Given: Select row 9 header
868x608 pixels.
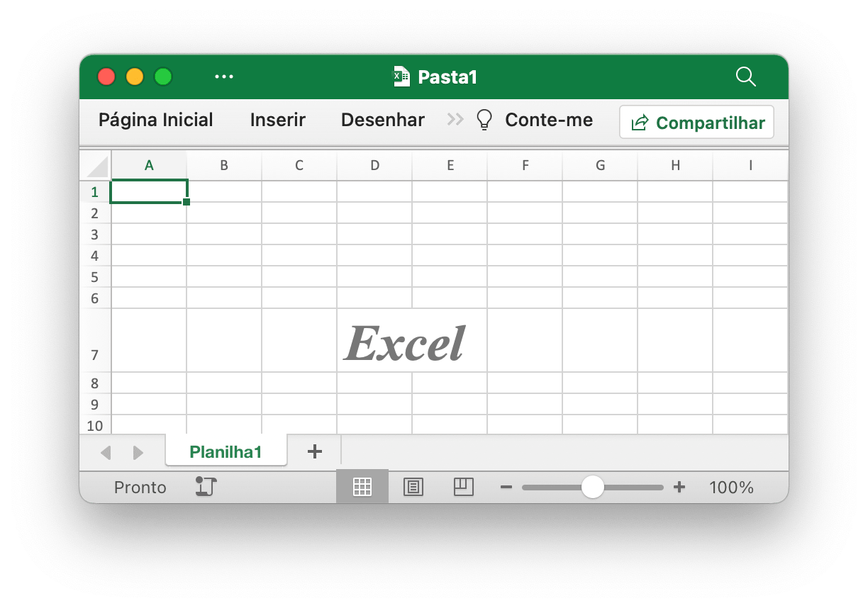Looking at the screenshot, I should [95, 404].
